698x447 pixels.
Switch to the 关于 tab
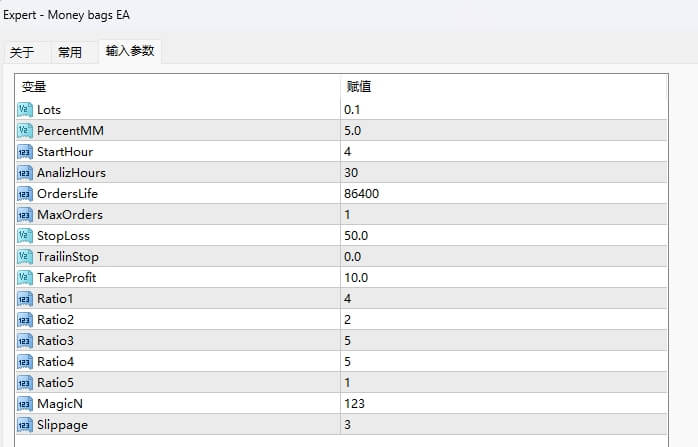click(22, 52)
